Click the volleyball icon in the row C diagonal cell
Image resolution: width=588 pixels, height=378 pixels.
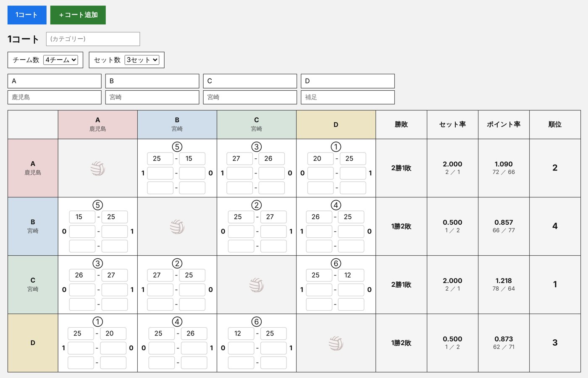click(x=257, y=285)
